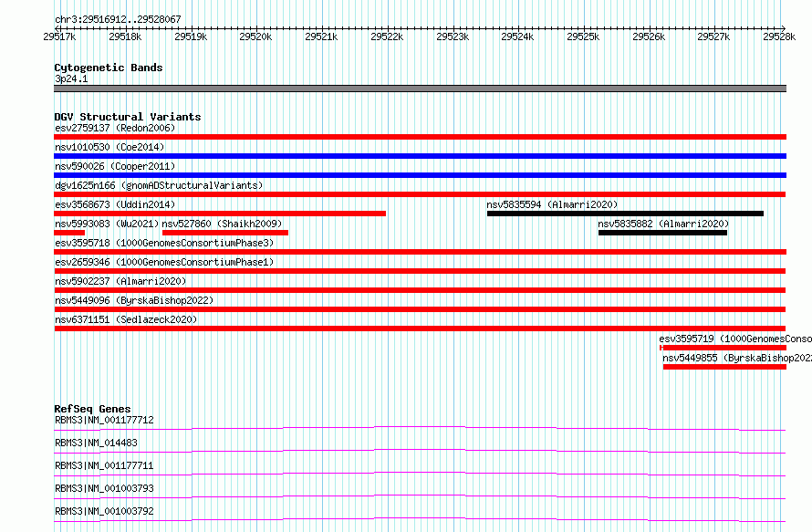The width and height of the screenshot is (812, 532).
Task: Click the 29524k ruler tick label
Action: point(517,37)
